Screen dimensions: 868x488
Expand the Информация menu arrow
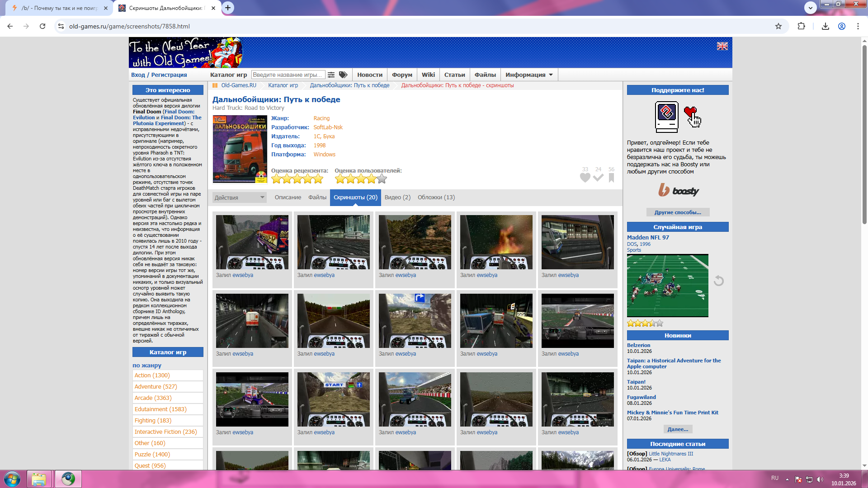point(551,75)
